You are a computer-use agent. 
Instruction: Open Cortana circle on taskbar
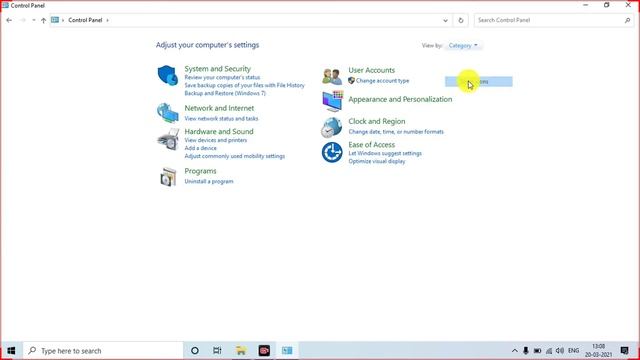click(x=195, y=351)
